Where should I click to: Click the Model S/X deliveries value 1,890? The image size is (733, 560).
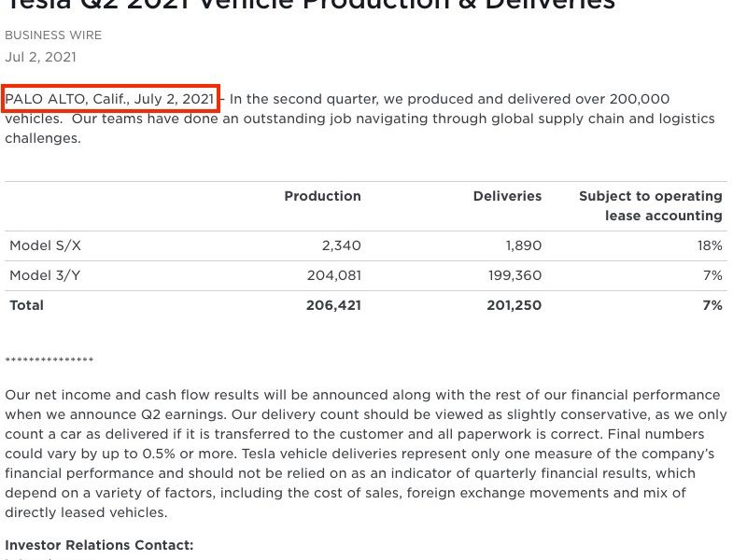[x=524, y=245]
